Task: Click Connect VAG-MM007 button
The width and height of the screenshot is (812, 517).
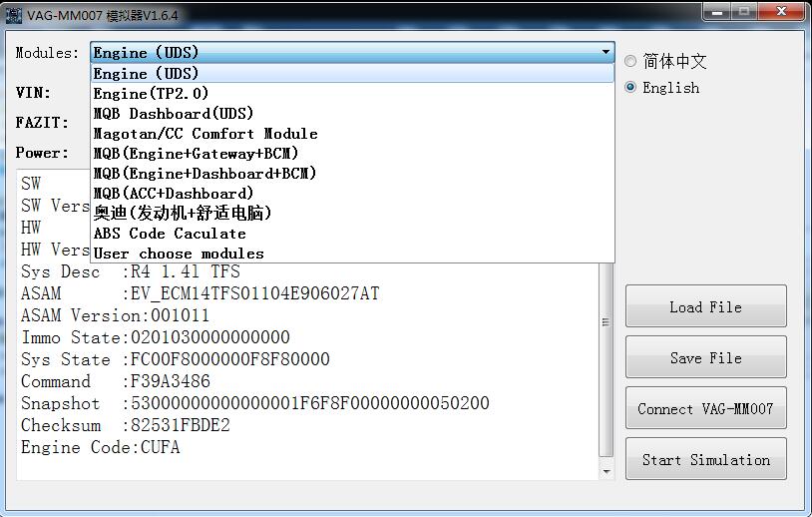Action: coord(706,408)
